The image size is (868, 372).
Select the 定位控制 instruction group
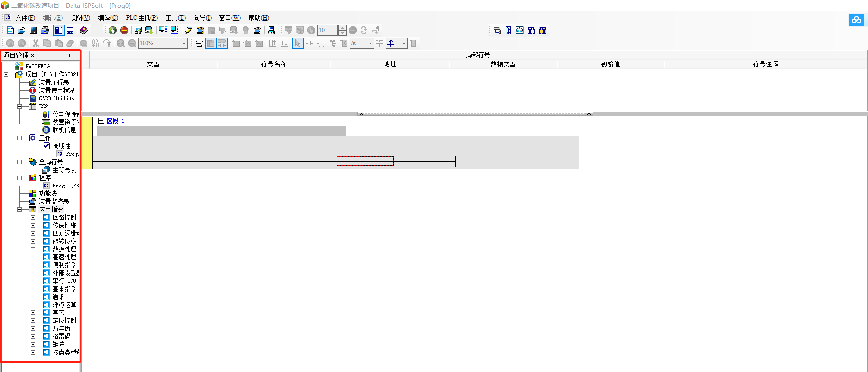click(64, 320)
